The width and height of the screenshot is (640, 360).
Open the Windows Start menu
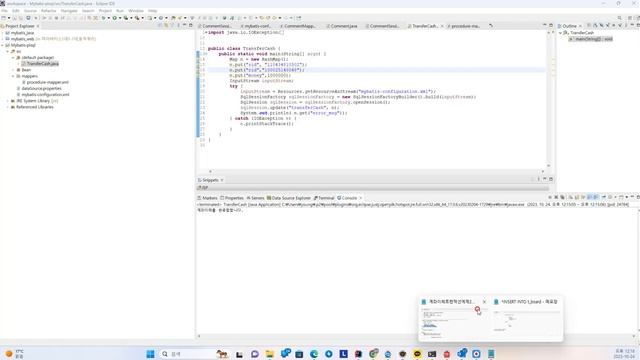pos(150,354)
